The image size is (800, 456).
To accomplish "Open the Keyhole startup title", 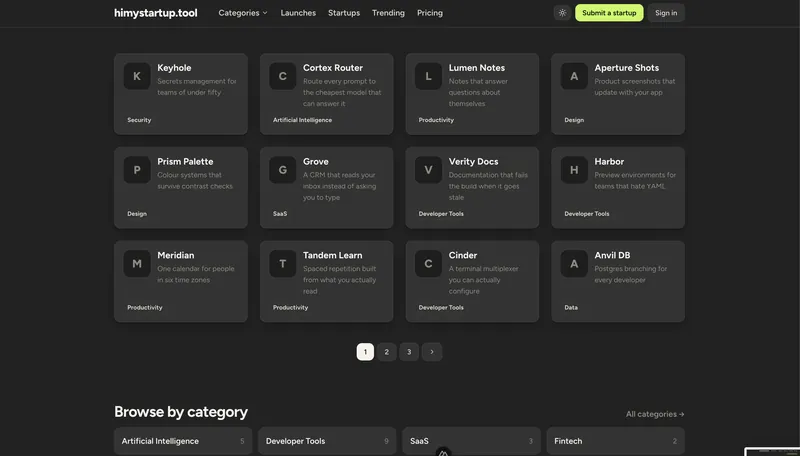I will pos(174,68).
